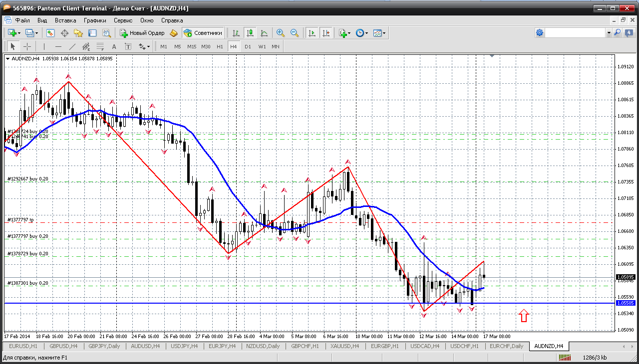
Task: Open the Сервис menu
Action: point(123,20)
